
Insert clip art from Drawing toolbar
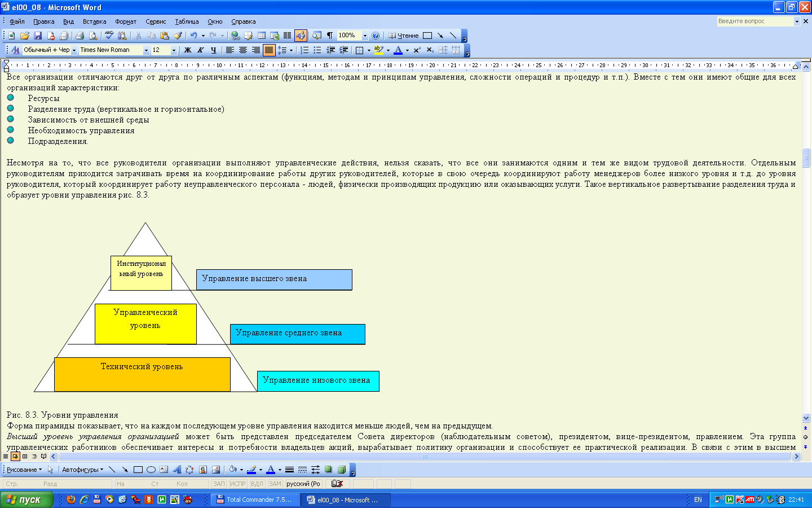[x=203, y=470]
